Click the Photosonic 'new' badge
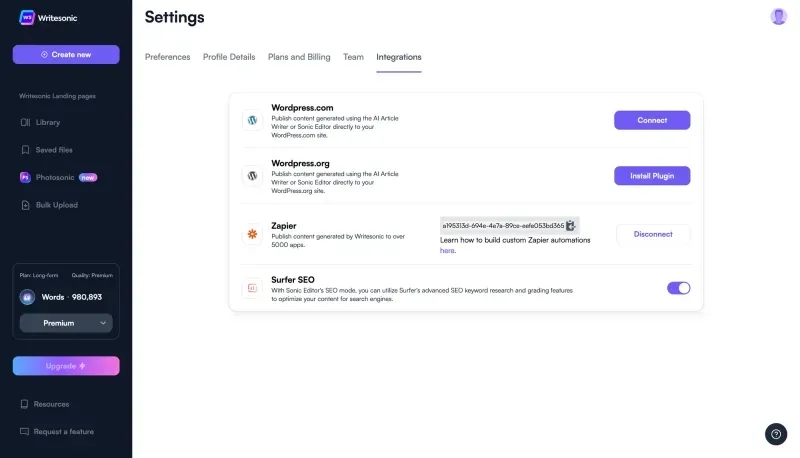 pos(88,177)
